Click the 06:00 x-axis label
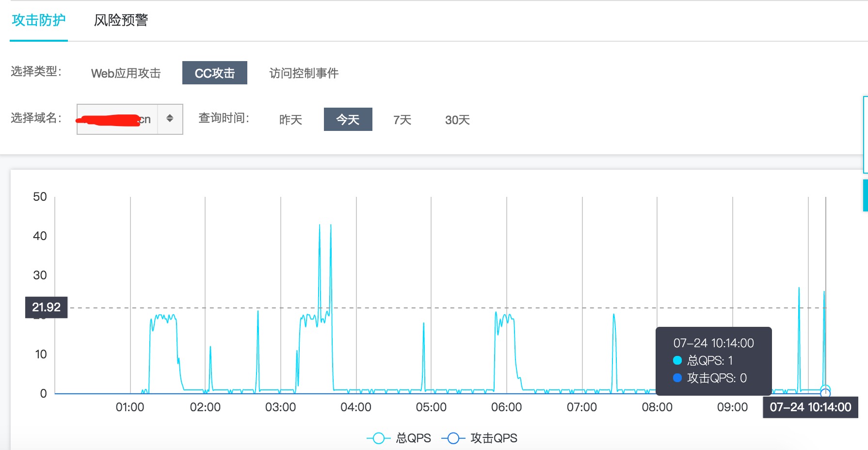The height and width of the screenshot is (450, 868). (x=507, y=407)
